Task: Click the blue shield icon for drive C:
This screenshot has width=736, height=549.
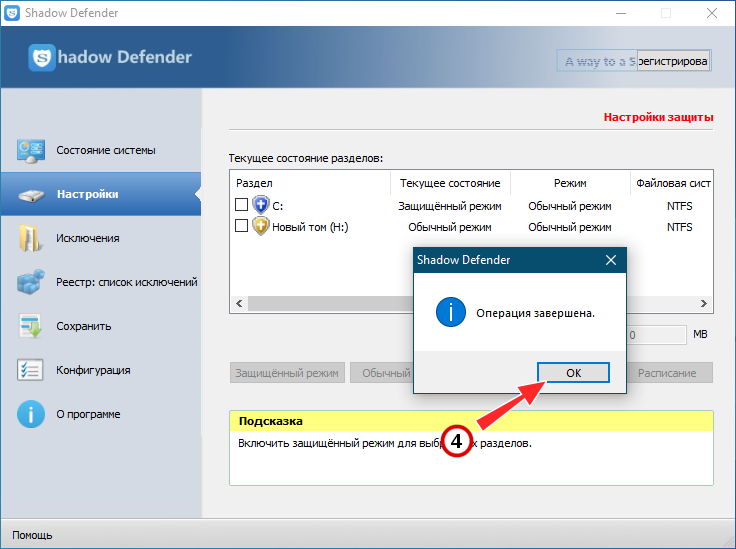Action: pos(261,205)
